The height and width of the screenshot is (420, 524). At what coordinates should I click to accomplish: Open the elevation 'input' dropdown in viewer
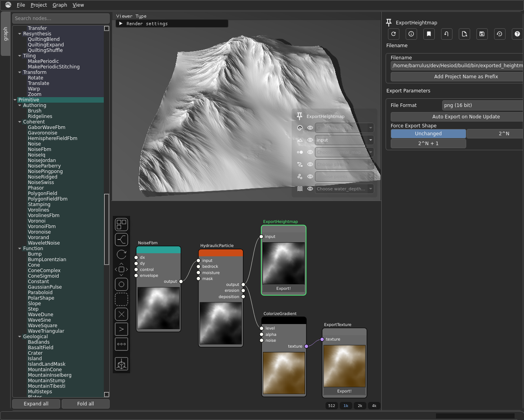click(344, 140)
